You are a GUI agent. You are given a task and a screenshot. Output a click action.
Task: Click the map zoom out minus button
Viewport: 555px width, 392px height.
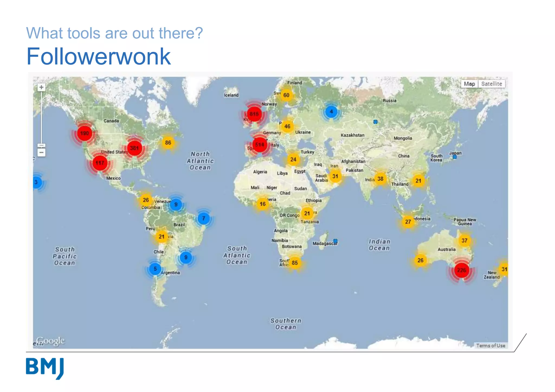point(41,153)
